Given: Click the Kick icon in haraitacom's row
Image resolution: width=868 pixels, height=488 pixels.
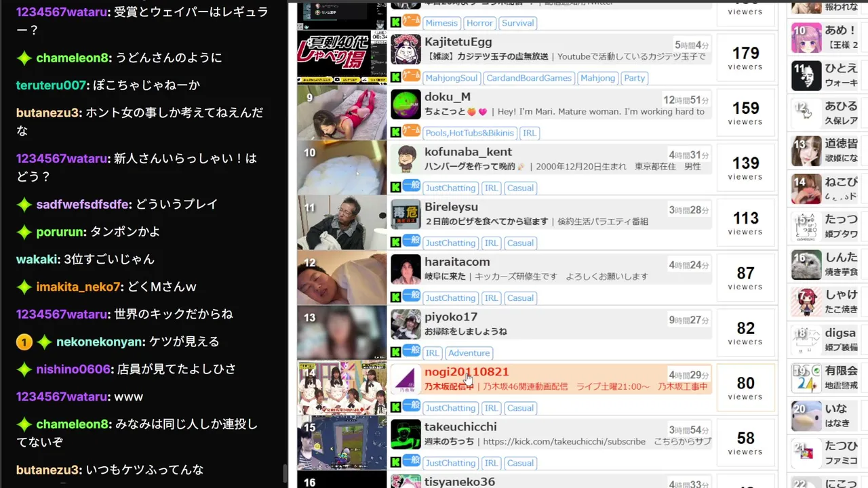Looking at the screenshot, I should [x=395, y=297].
